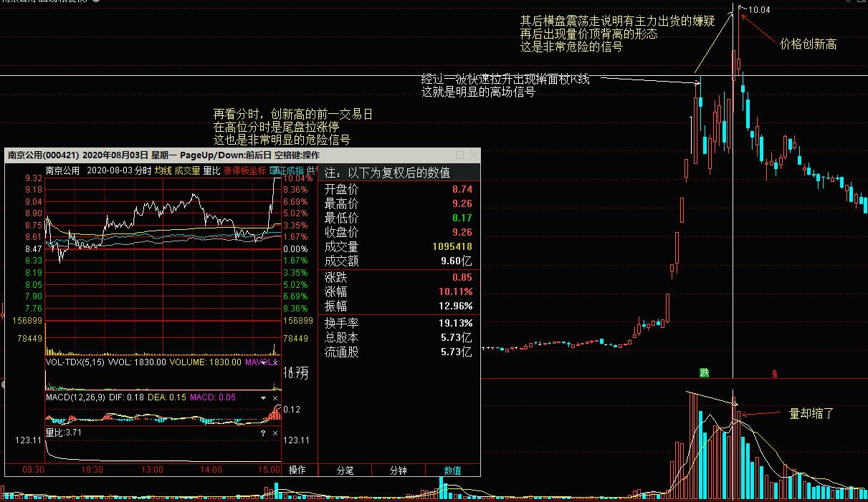Open MACD indicator dropdown arrow
Viewport: 868px width, 502px height.
point(263,397)
